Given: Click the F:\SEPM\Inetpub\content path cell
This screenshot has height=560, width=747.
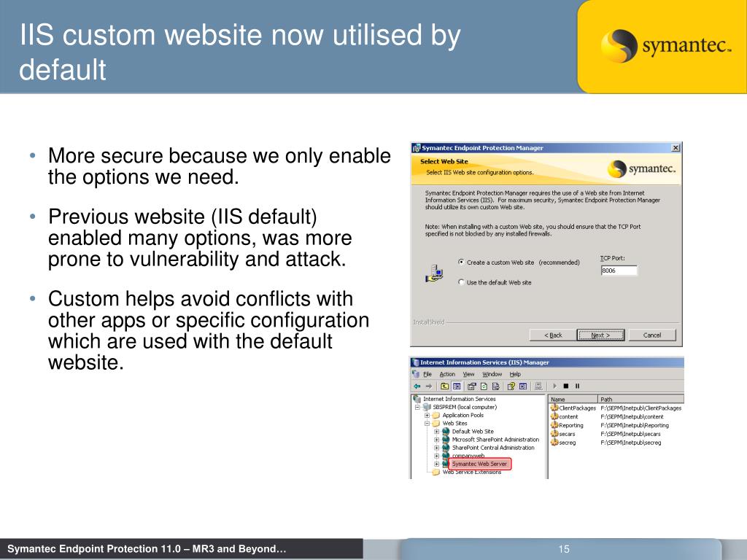Looking at the screenshot, I should 632,416.
